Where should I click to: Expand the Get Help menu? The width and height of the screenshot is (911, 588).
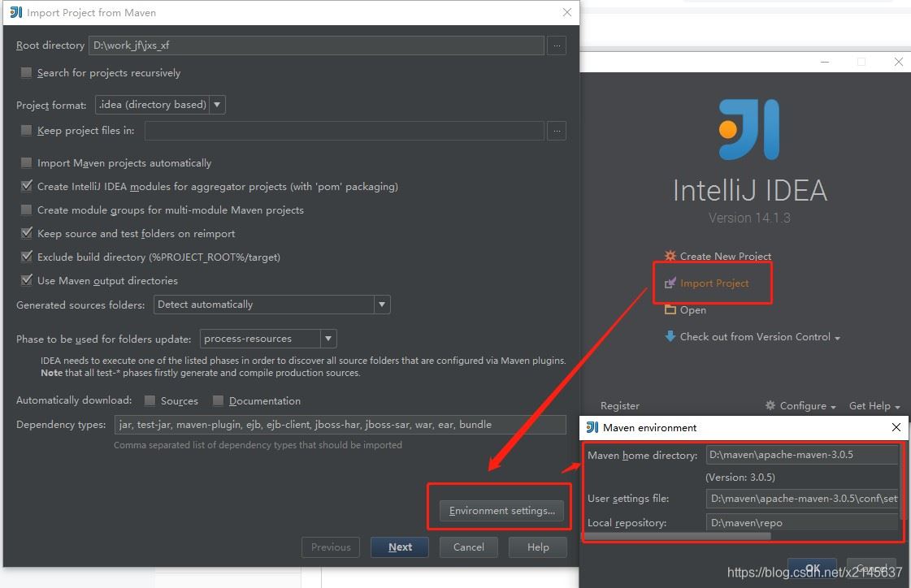click(874, 406)
